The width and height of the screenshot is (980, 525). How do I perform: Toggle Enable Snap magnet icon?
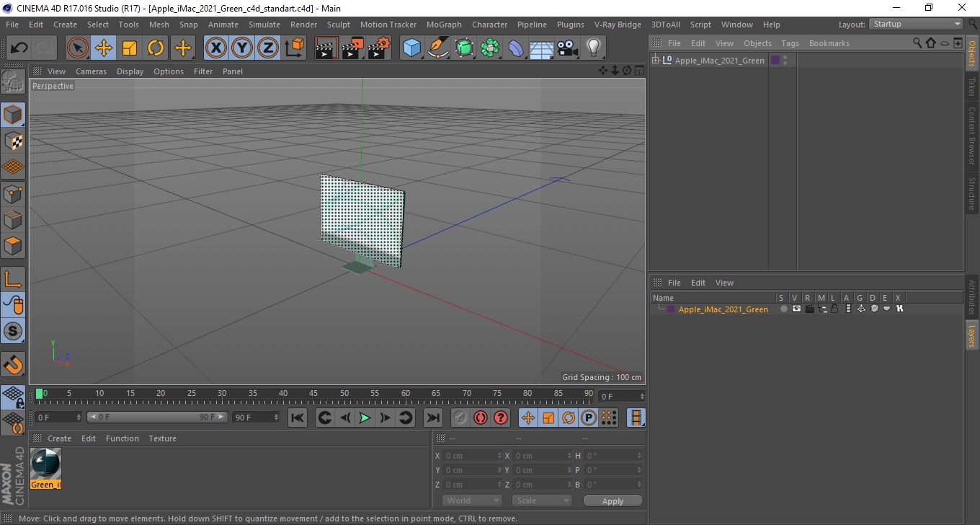[x=13, y=364]
